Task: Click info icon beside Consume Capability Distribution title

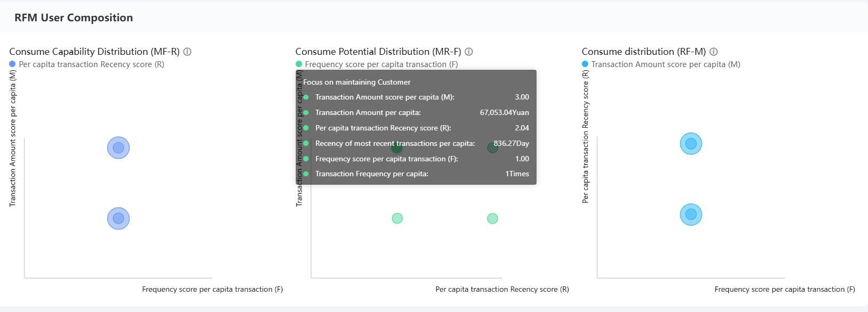Action: click(x=188, y=52)
